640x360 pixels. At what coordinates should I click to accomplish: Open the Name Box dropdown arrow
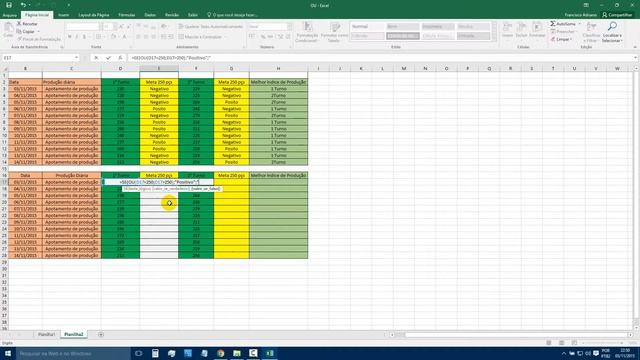pos(76,58)
